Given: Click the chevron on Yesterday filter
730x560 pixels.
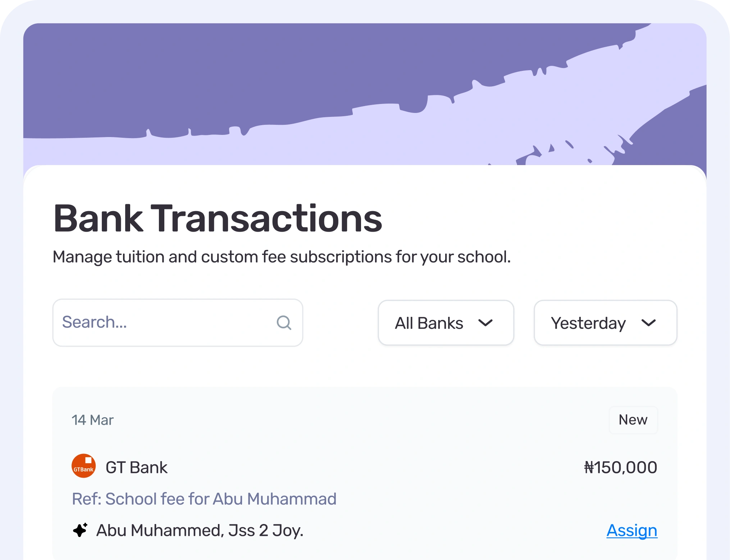Looking at the screenshot, I should [649, 323].
